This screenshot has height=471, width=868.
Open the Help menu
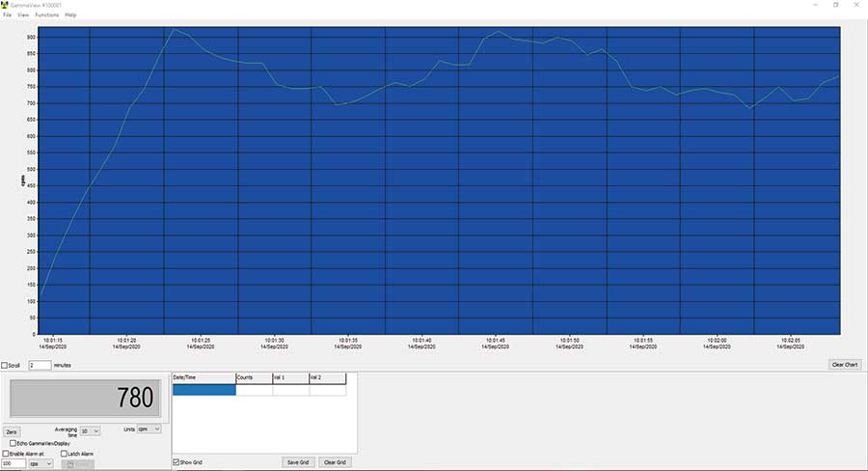tap(70, 14)
